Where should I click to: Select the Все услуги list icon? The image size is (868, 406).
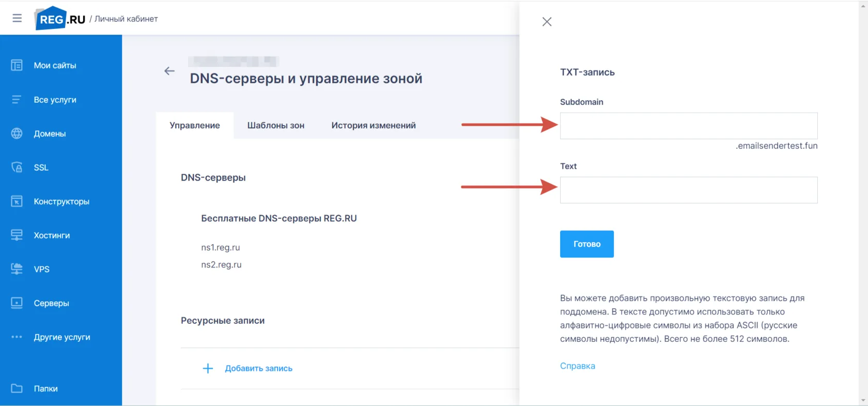[x=17, y=99]
